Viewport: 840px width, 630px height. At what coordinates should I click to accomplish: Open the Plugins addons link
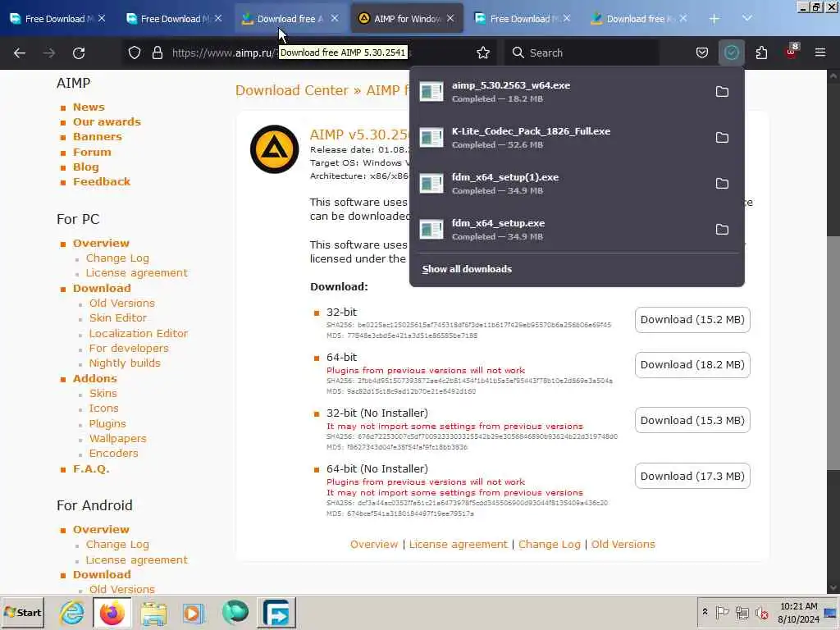point(107,423)
